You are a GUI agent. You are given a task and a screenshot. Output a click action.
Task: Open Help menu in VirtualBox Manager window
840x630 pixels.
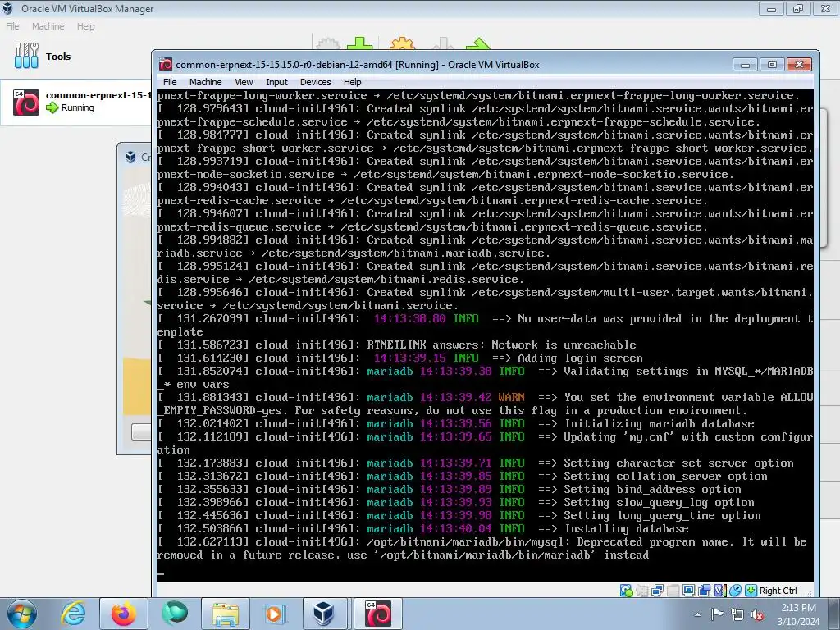coord(85,26)
